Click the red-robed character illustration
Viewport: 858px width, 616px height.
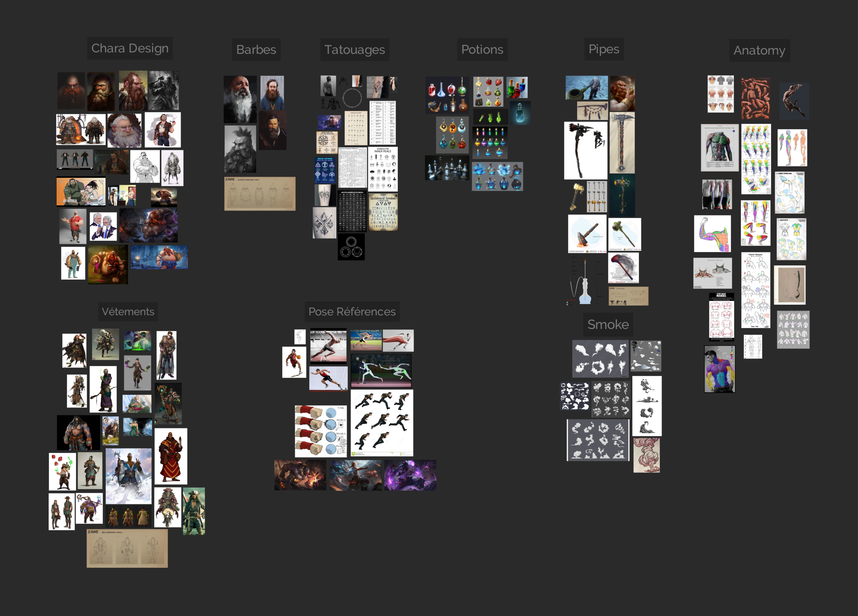tap(171, 456)
